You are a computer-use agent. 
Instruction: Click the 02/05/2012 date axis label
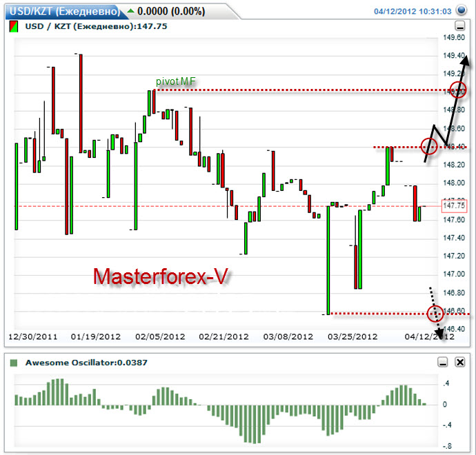[x=160, y=336]
